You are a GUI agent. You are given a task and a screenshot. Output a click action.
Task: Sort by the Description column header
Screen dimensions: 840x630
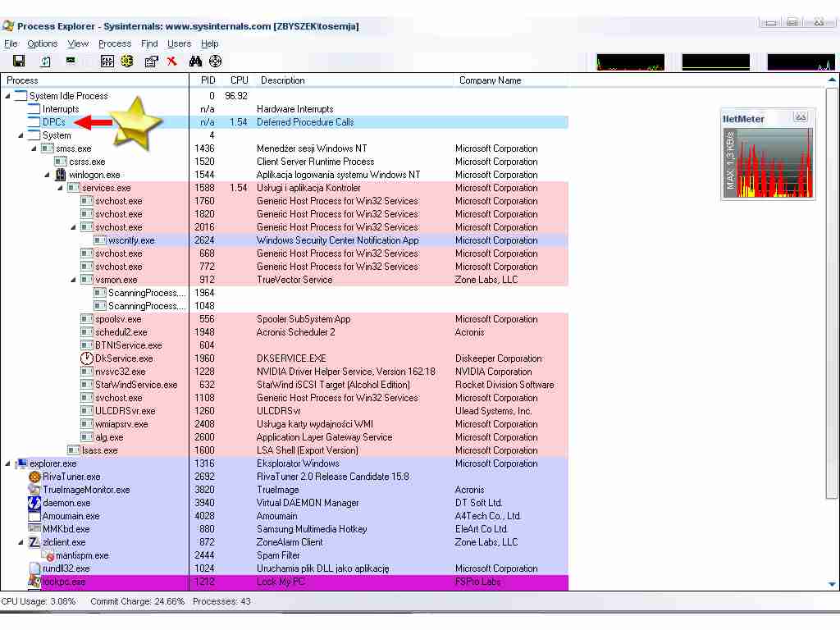[353, 80]
